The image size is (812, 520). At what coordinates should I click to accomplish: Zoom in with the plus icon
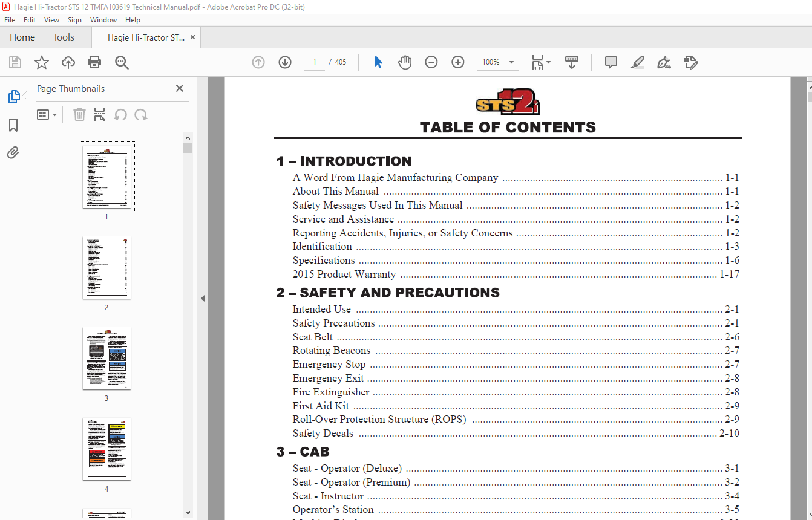458,62
